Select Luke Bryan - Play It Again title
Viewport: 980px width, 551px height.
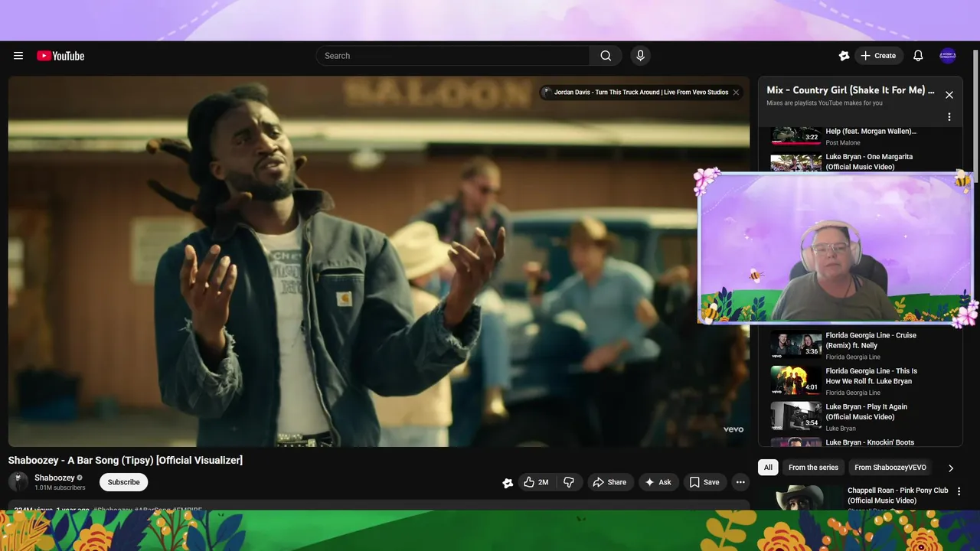(x=867, y=412)
